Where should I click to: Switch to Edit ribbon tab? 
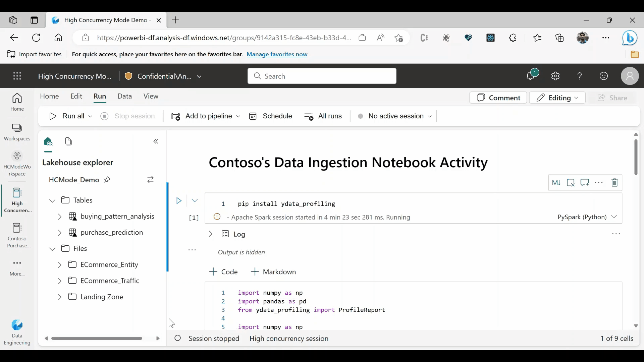pos(76,96)
